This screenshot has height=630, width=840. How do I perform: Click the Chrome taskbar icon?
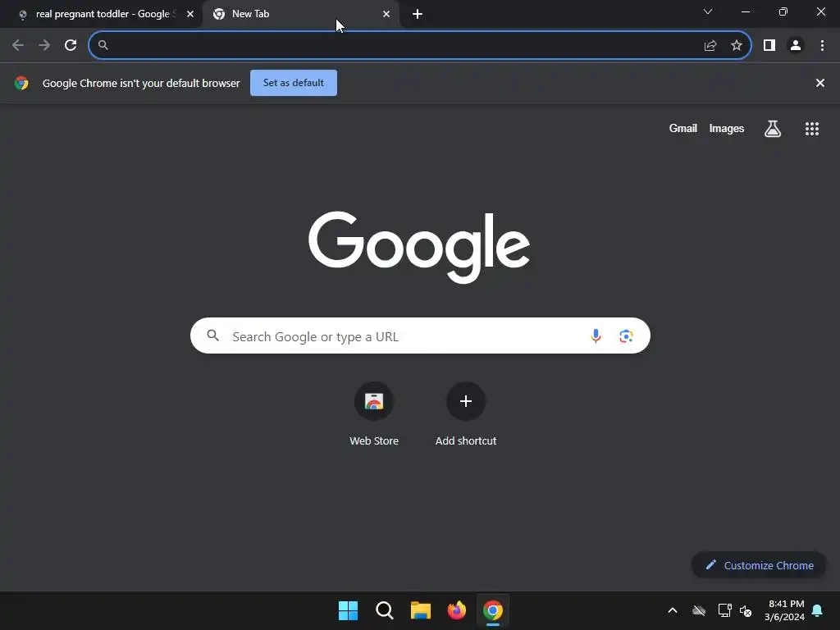493,610
